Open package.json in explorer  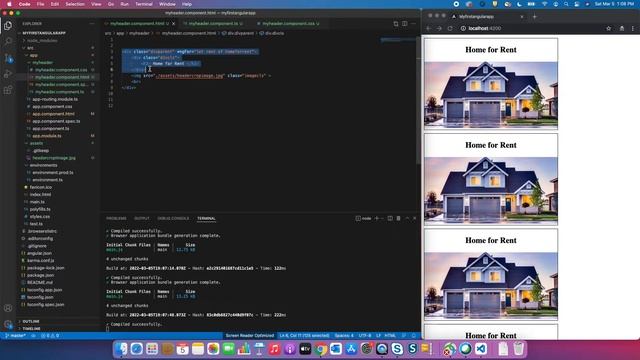tap(40, 275)
